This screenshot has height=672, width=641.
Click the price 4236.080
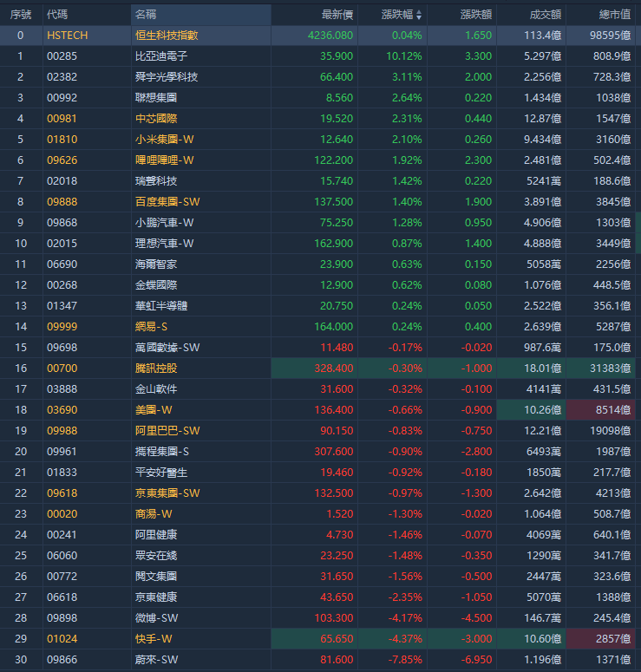tap(330, 36)
